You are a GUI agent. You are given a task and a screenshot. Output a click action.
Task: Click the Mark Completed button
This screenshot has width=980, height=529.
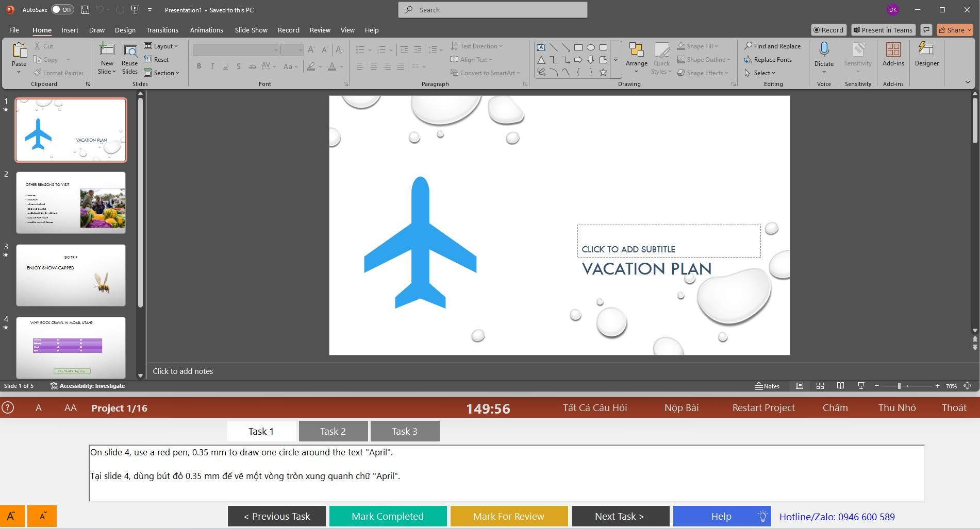tap(388, 516)
